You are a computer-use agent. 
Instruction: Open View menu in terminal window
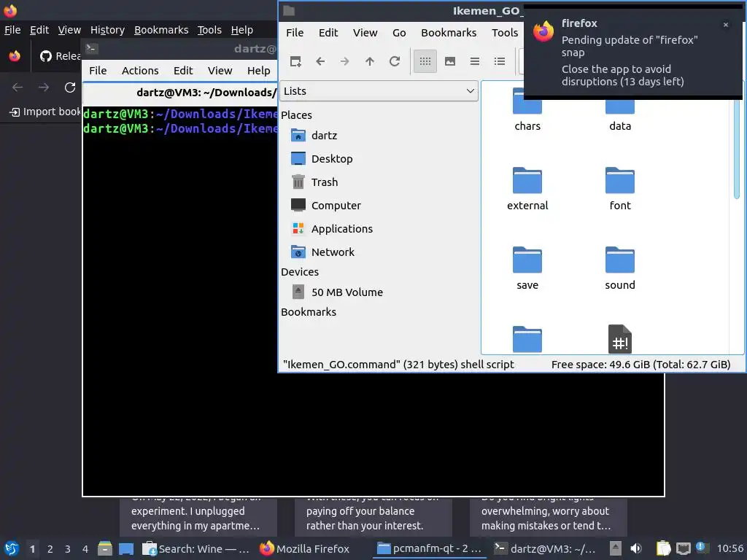(220, 71)
